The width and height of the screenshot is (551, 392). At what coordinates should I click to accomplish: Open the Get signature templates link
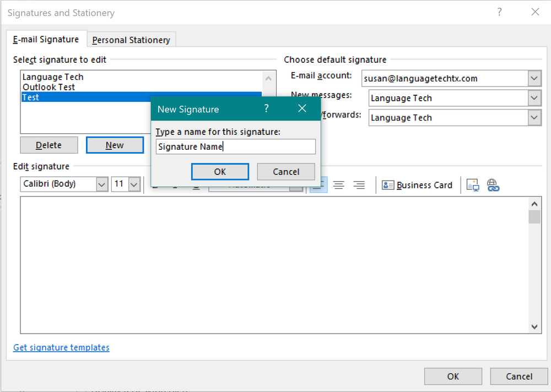point(61,347)
